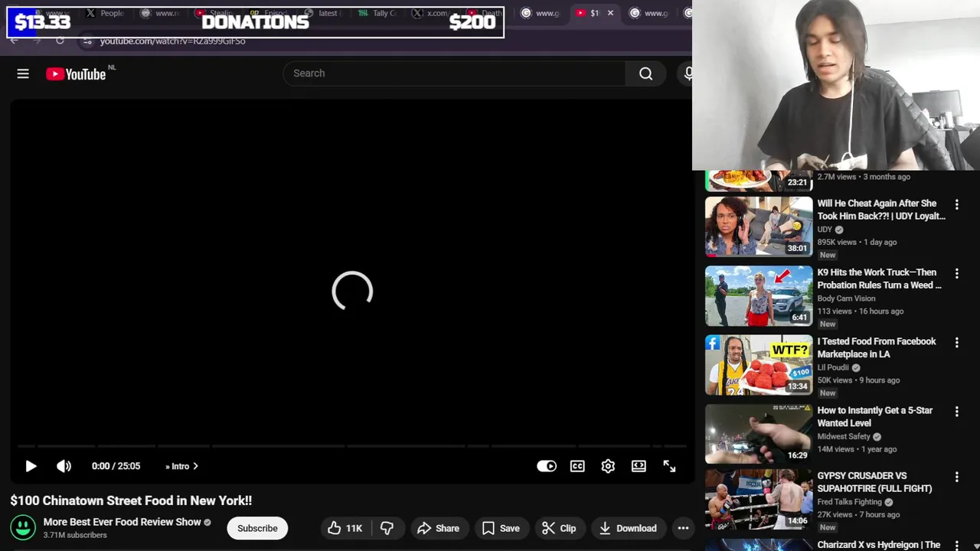Open 'Charizard X vs Hydreigon' video title
This screenshot has width=980, height=551.
point(878,545)
